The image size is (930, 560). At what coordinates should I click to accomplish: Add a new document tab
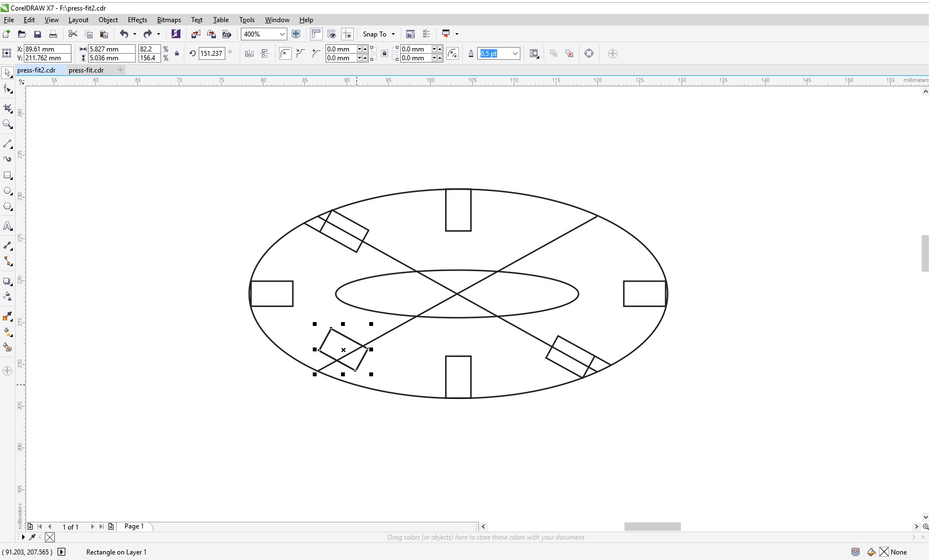click(120, 70)
